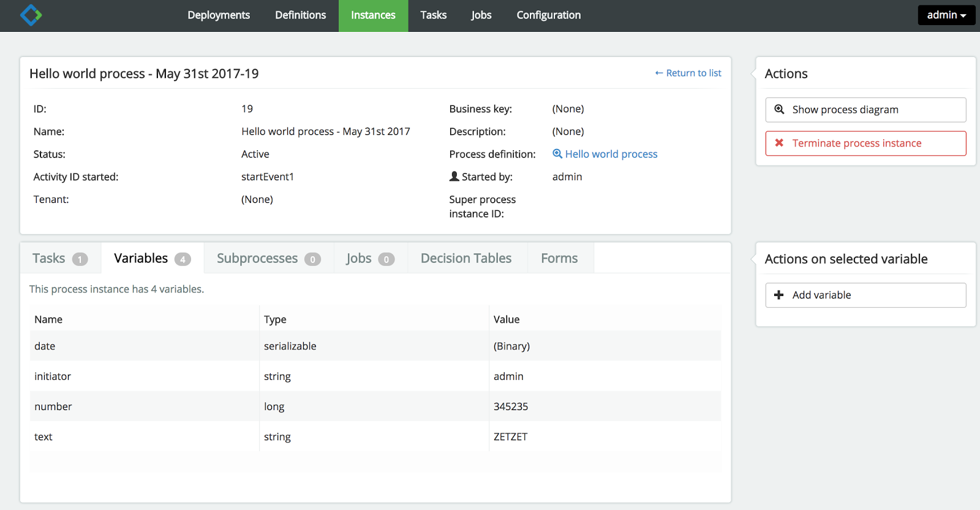Select the date variable row

pos(375,346)
